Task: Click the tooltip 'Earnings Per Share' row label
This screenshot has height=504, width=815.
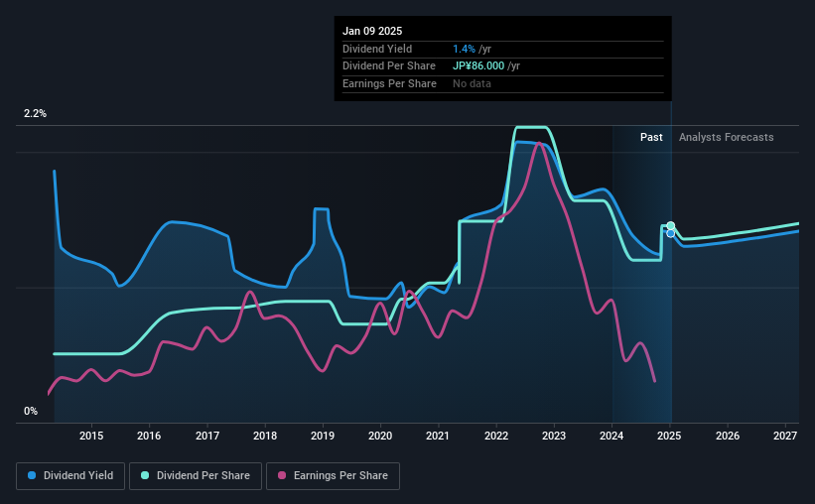Action: coord(389,83)
